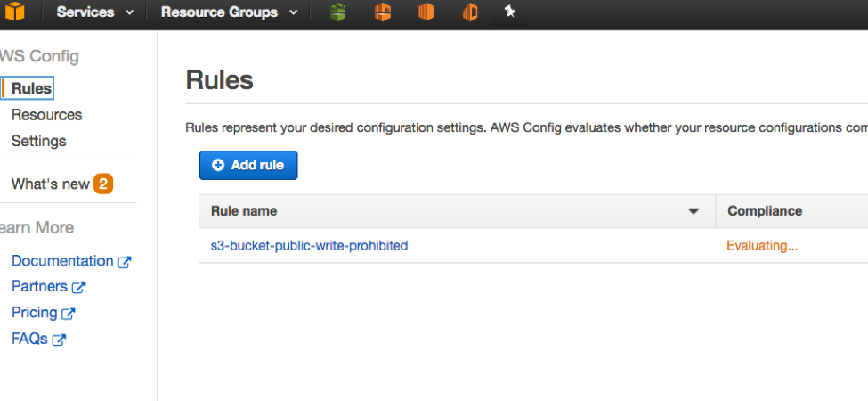Select Rules in the sidebar
Screen dimensions: 868x401
point(31,88)
